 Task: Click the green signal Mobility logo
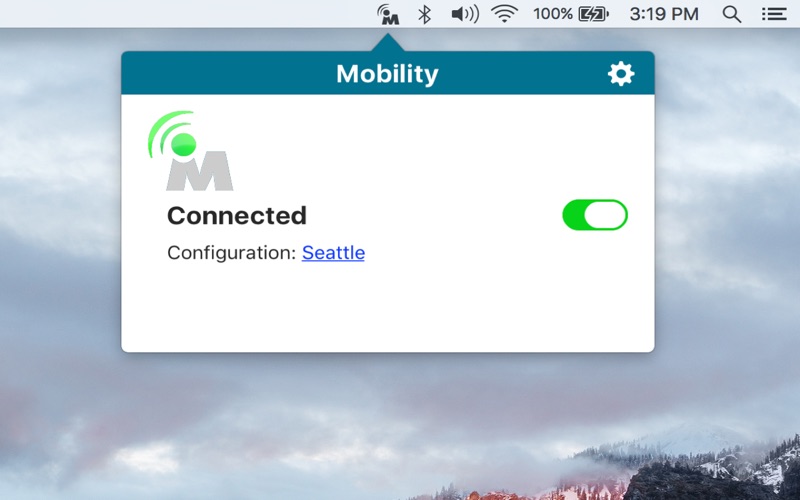pyautogui.click(x=190, y=151)
